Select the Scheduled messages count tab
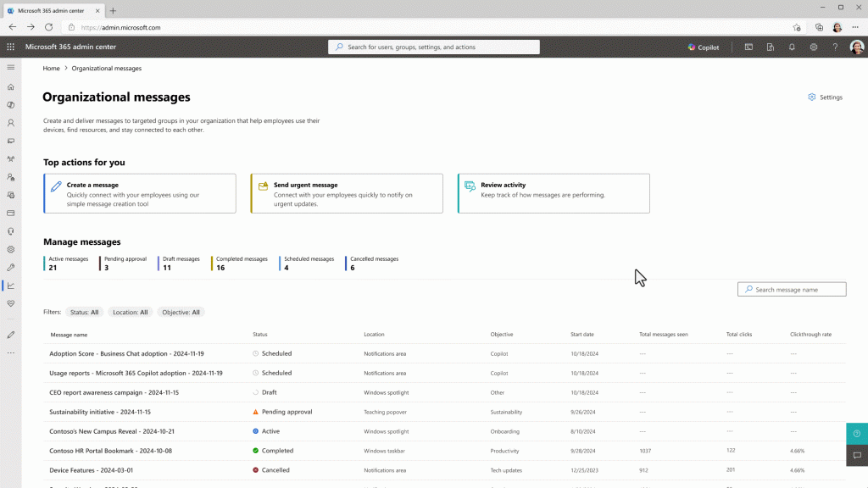Screen dimensions: 868x488 point(307,263)
